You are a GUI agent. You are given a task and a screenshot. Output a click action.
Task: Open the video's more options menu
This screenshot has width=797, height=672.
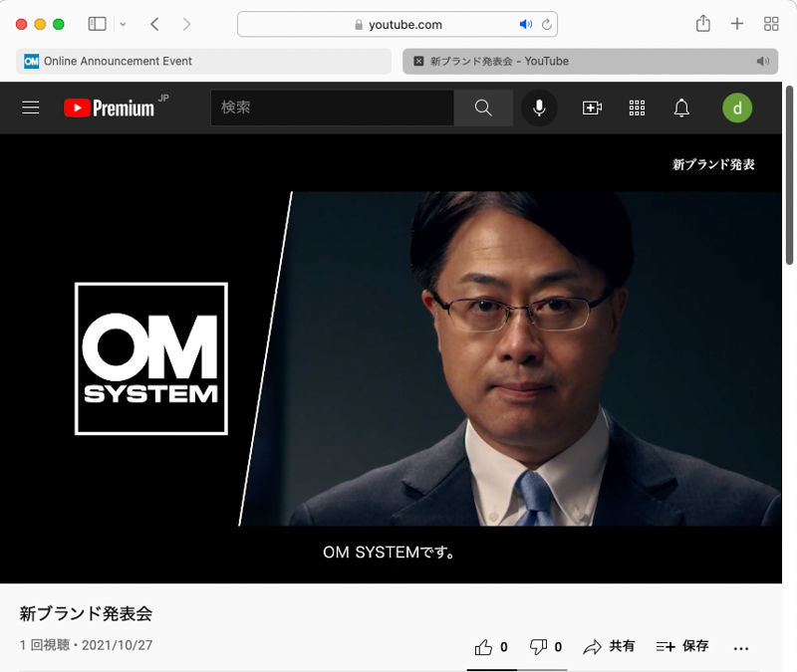[x=740, y=647]
